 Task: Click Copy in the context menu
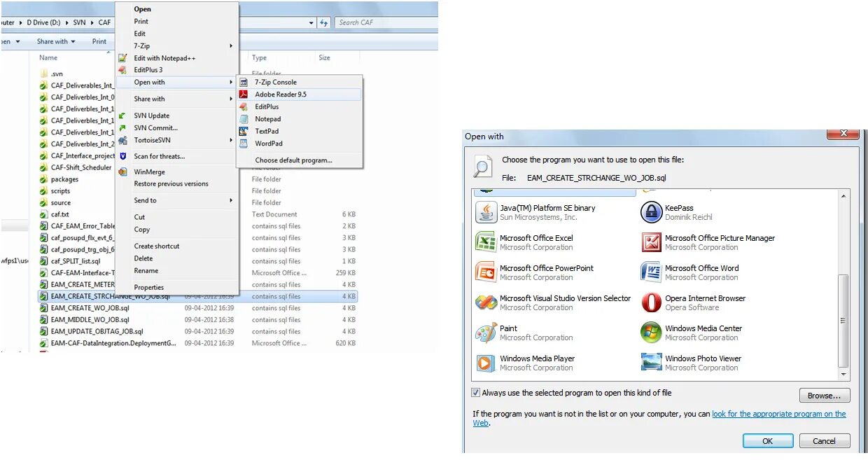(142, 230)
